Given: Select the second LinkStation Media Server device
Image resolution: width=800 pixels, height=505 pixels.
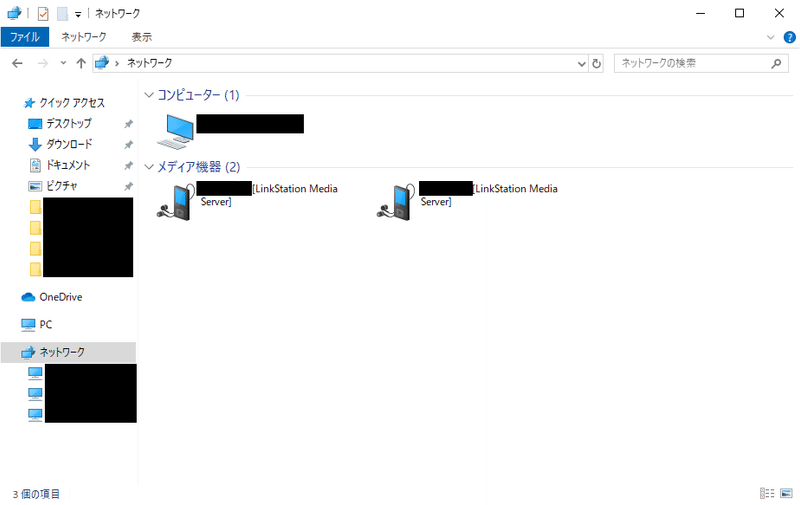Looking at the screenshot, I should tap(467, 201).
